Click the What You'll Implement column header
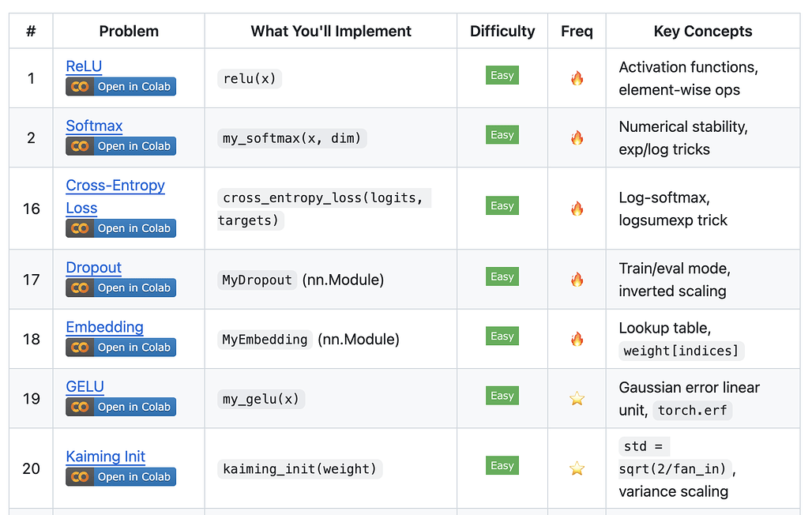 tap(331, 31)
